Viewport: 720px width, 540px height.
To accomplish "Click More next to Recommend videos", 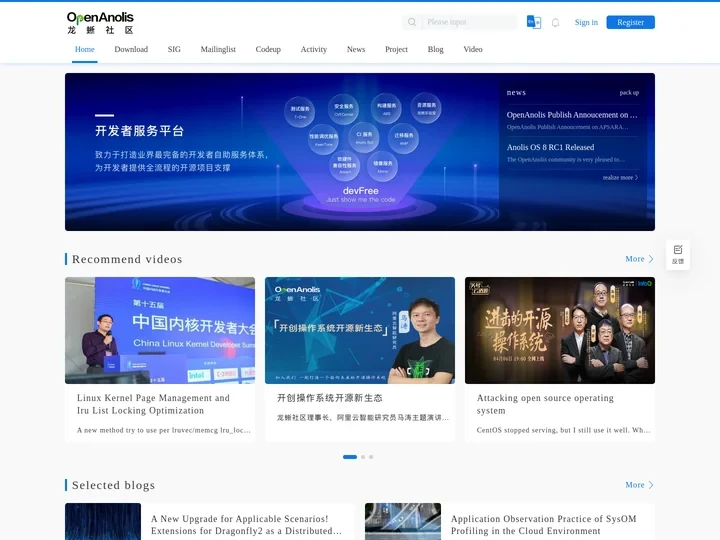I will pyautogui.click(x=639, y=259).
